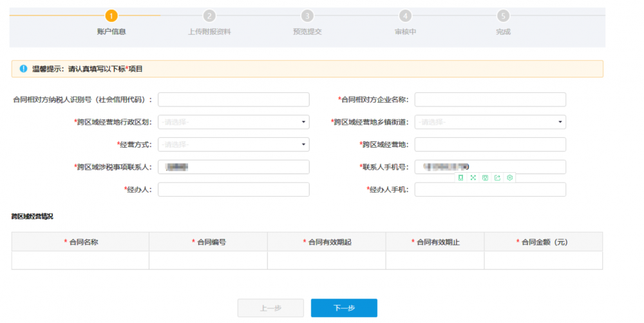Click step 5 circle 完成

[503, 15]
